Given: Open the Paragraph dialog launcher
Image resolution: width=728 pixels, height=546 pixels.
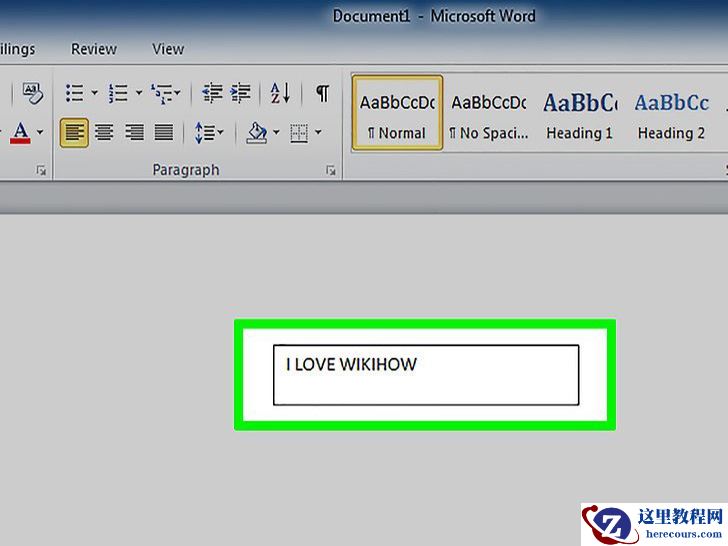Looking at the screenshot, I should (x=331, y=170).
